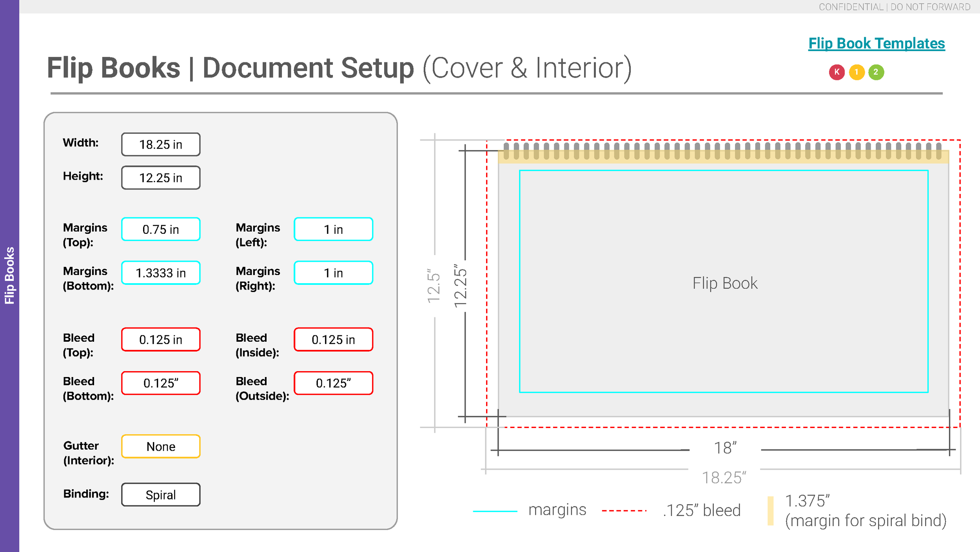Click the 'CONFIDENTIAL | DO NOT FORWARD' header text
This screenshot has height=552, width=980.
(895, 7)
